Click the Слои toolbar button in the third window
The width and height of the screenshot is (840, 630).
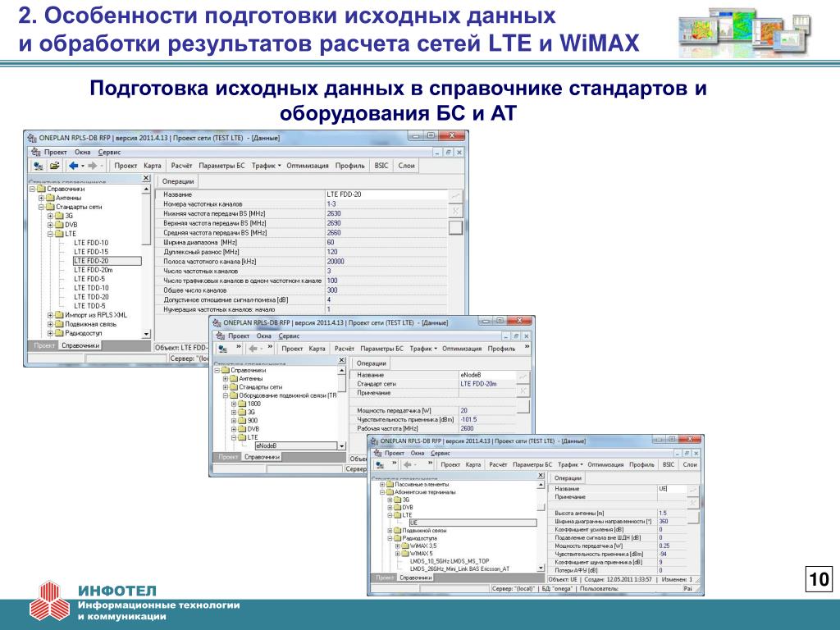click(689, 464)
